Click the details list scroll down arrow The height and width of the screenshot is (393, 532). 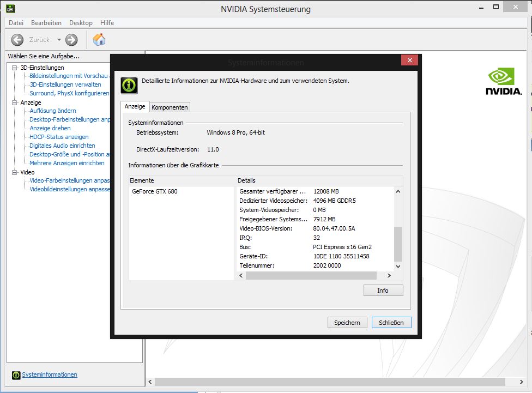point(398,267)
